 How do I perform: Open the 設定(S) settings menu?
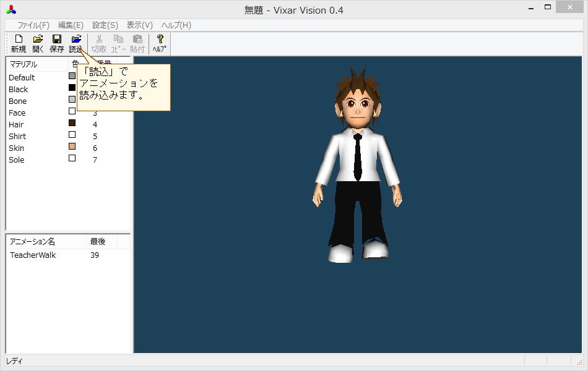tap(104, 25)
